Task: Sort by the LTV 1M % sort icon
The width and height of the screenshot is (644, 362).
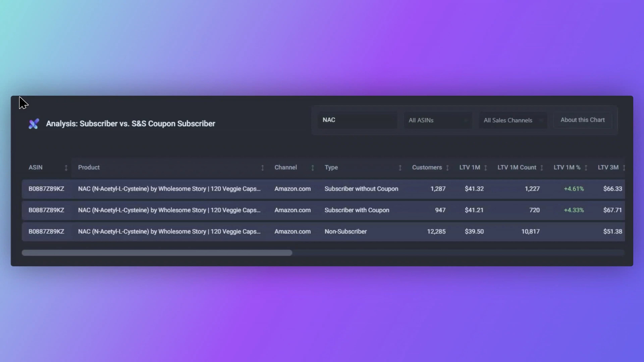Action: click(586, 168)
